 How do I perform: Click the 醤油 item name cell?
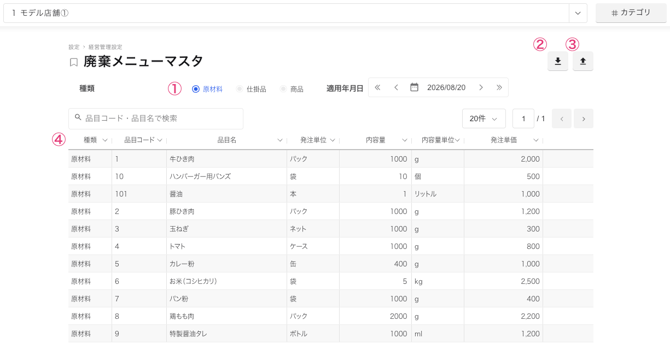(x=226, y=194)
